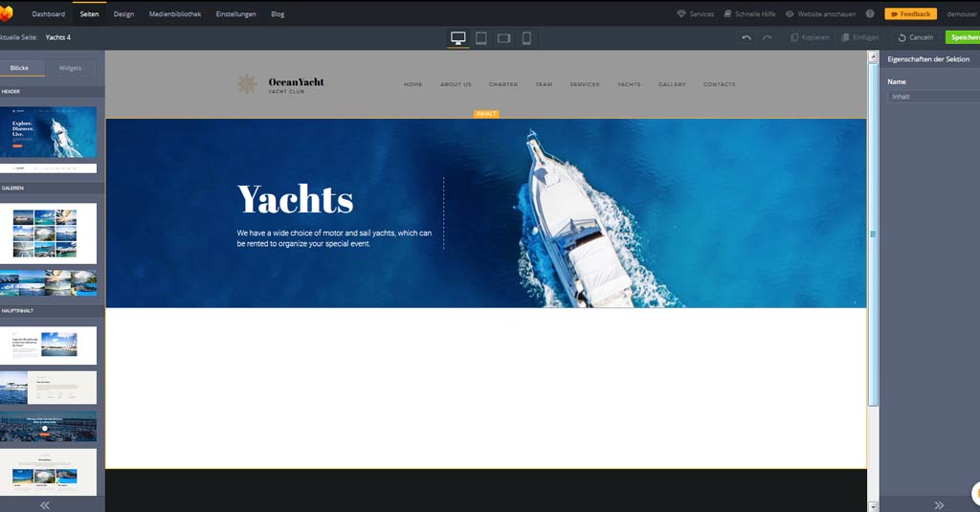980x512 pixels.
Task: Click the section Name input field
Action: (x=933, y=97)
